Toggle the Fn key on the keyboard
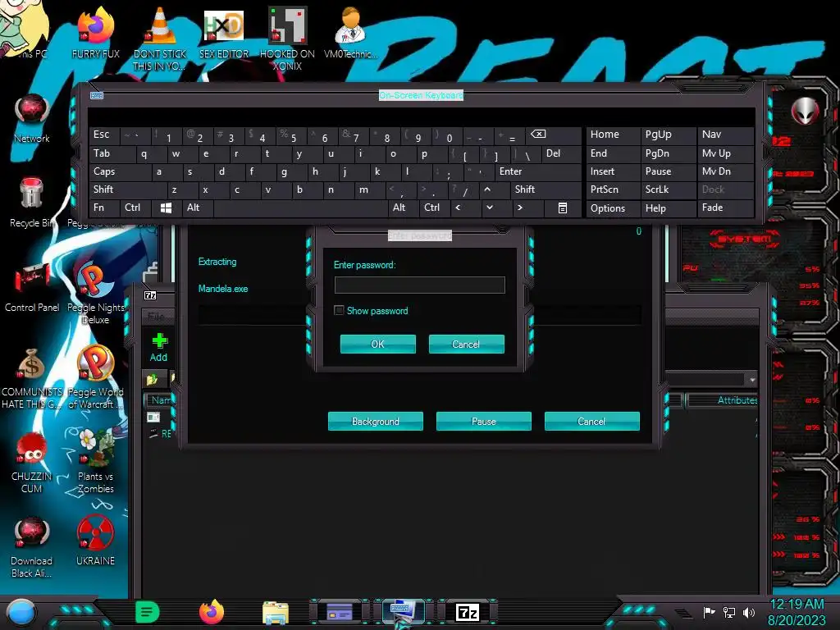Image resolution: width=840 pixels, height=630 pixels. coord(104,208)
